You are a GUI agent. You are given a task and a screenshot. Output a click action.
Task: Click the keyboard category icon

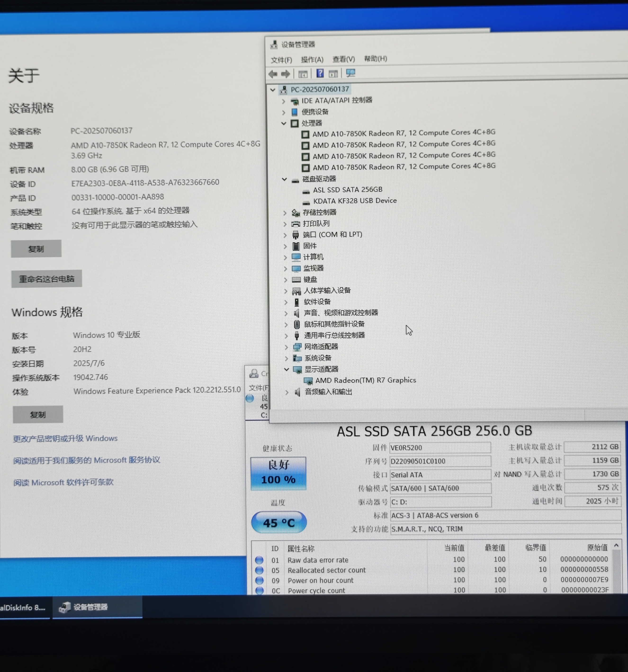pos(296,279)
